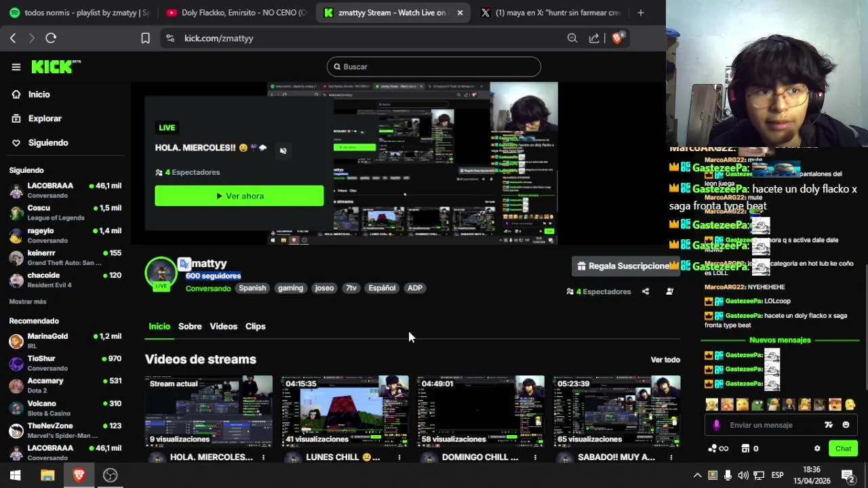Click zmattyy channel avatar with LIVE badge

click(x=161, y=274)
